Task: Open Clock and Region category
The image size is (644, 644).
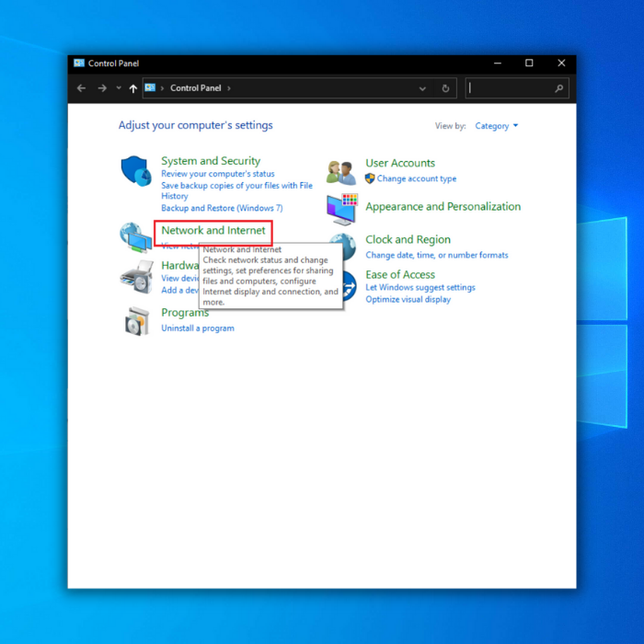Action: click(408, 239)
